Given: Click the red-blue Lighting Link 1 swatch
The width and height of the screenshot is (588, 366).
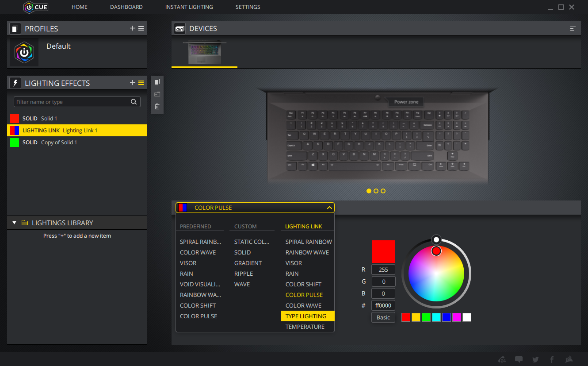Looking at the screenshot, I should [x=15, y=130].
